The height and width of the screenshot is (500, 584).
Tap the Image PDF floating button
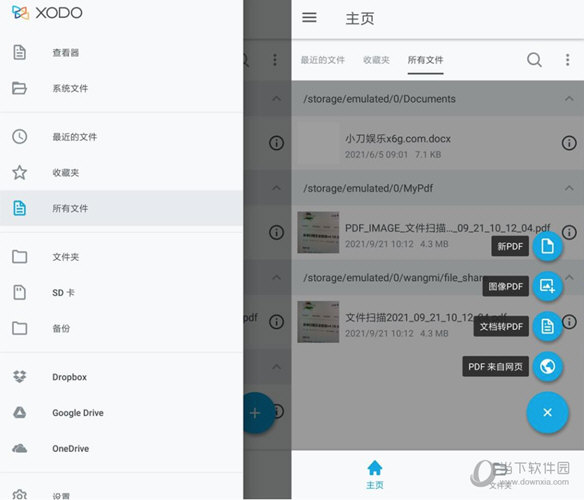pos(547,286)
